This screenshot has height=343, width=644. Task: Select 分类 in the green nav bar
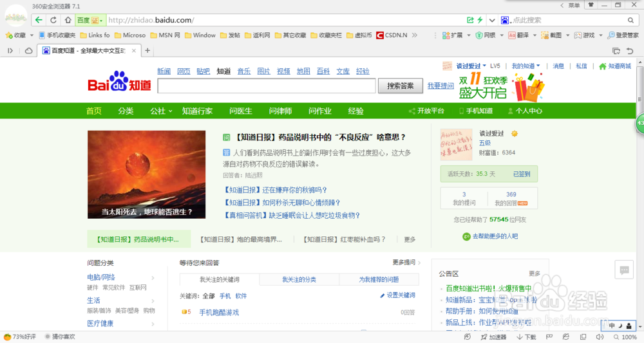point(126,111)
